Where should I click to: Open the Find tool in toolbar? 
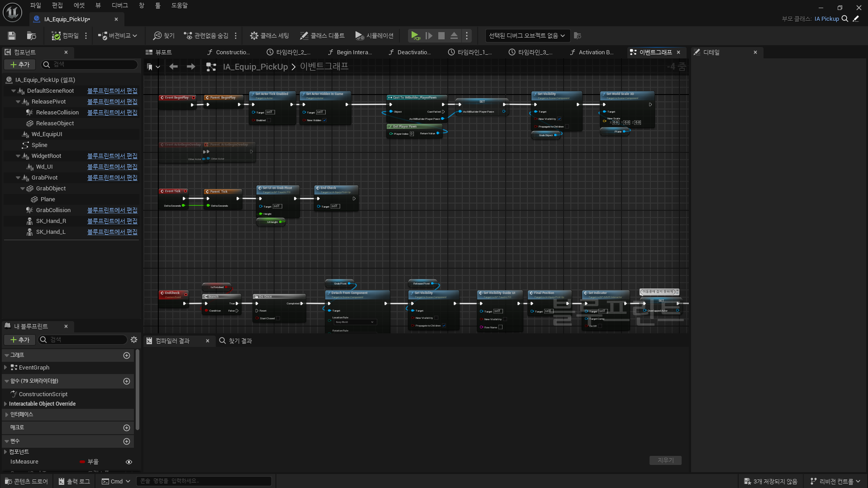(x=164, y=36)
